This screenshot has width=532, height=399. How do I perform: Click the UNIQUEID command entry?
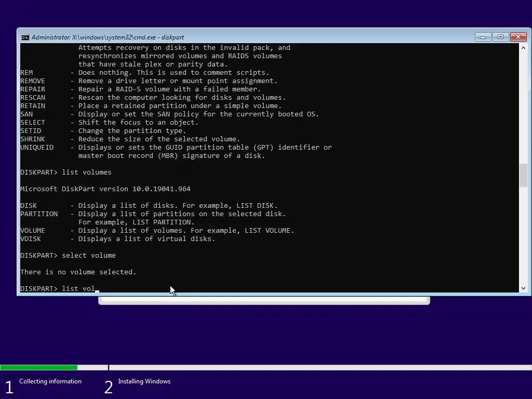click(176, 147)
